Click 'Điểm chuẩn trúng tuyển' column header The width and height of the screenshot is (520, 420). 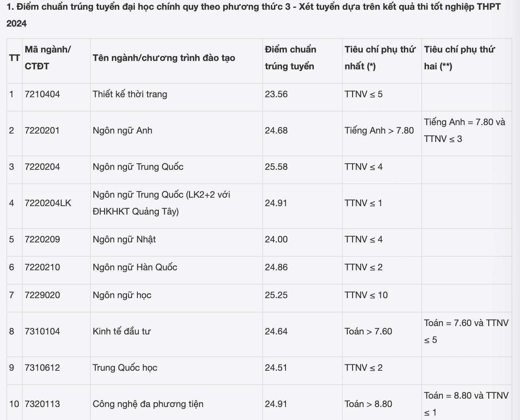coord(290,58)
